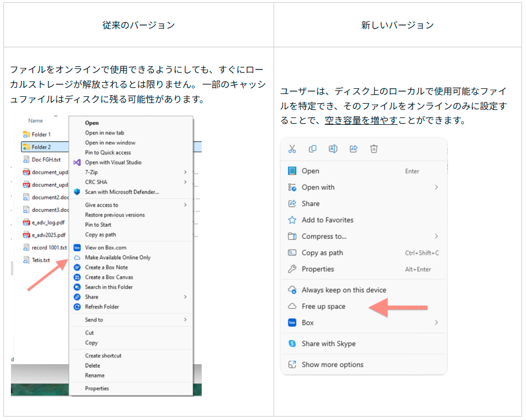Click the Name column header
The image size is (526, 420).
(35, 121)
